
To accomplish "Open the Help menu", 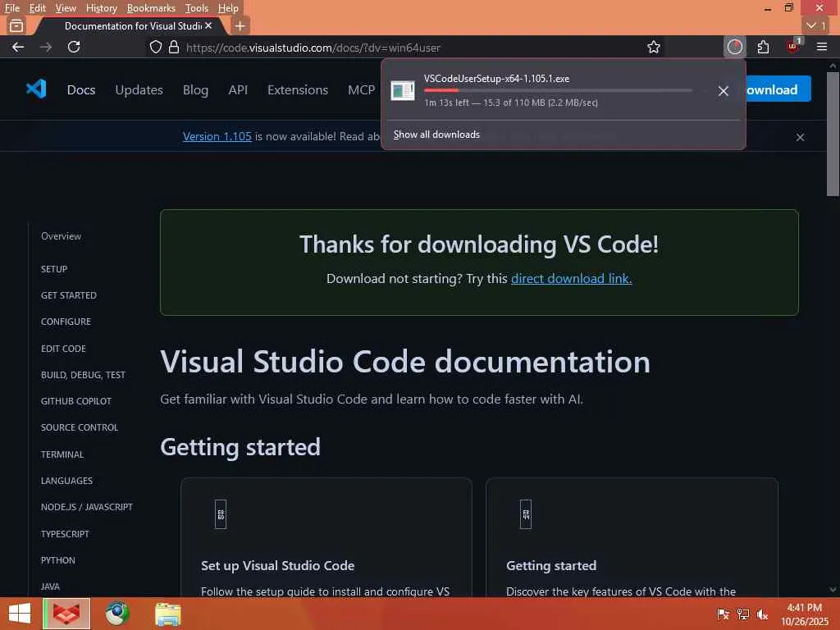I will [228, 8].
